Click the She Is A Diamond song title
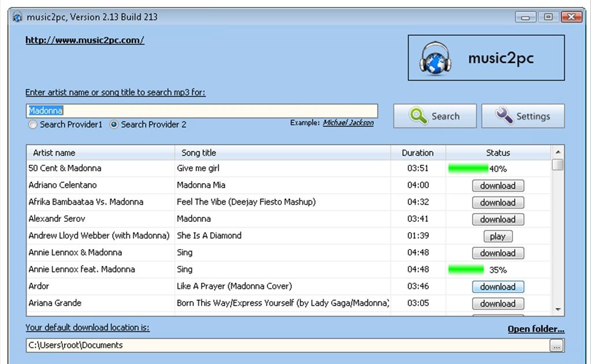Screen dimensions: 591x364 pyautogui.click(x=209, y=236)
